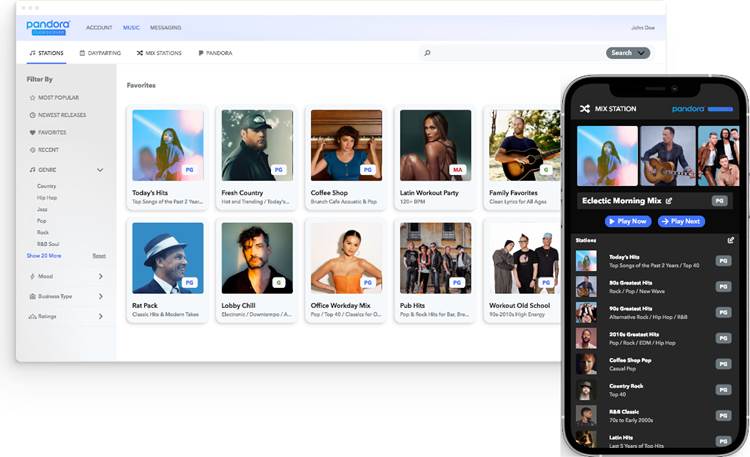
Task: Open Fresh Country station card
Action: [x=257, y=158]
